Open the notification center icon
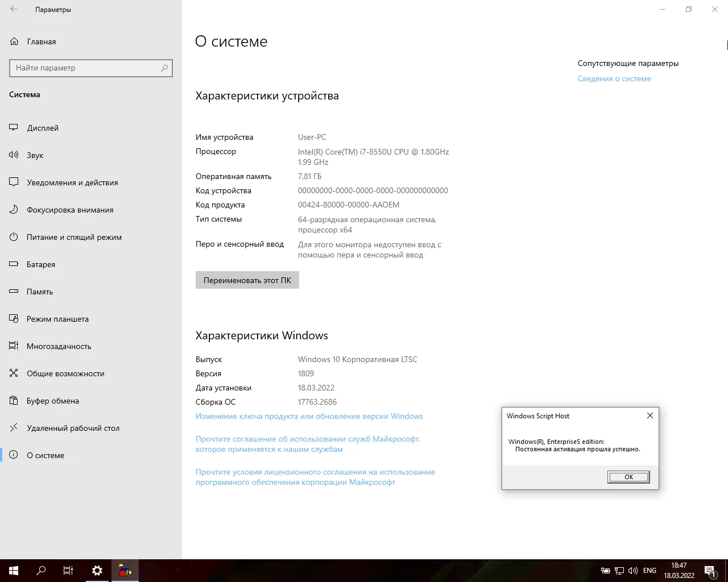The height and width of the screenshot is (582, 728). 710,571
